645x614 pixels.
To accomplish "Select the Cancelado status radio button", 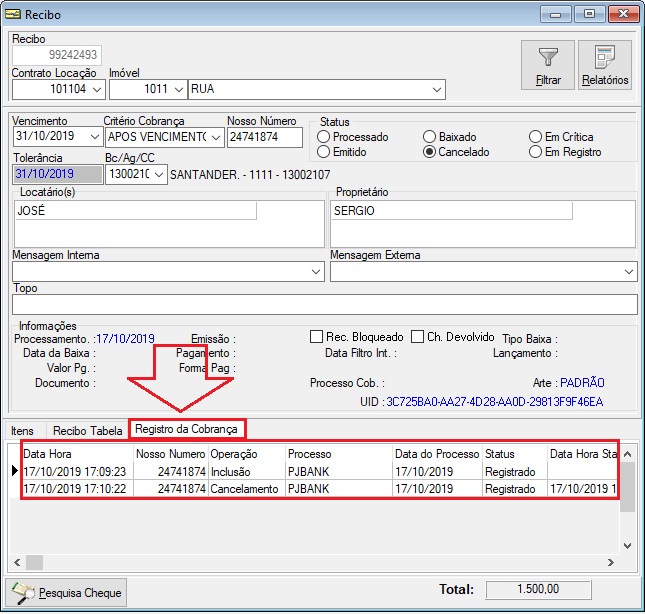I will (430, 153).
